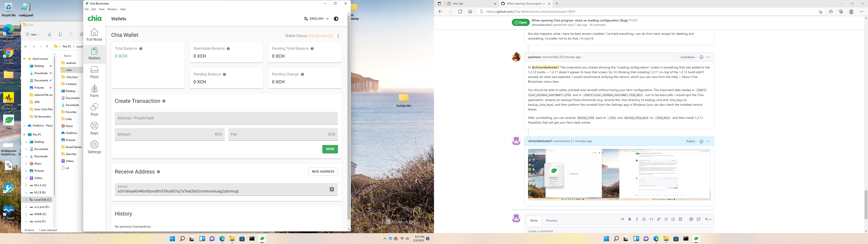This screenshot has width=868, height=244.
Task: Click the Address / Puzzle hash field
Action: pyautogui.click(x=226, y=118)
